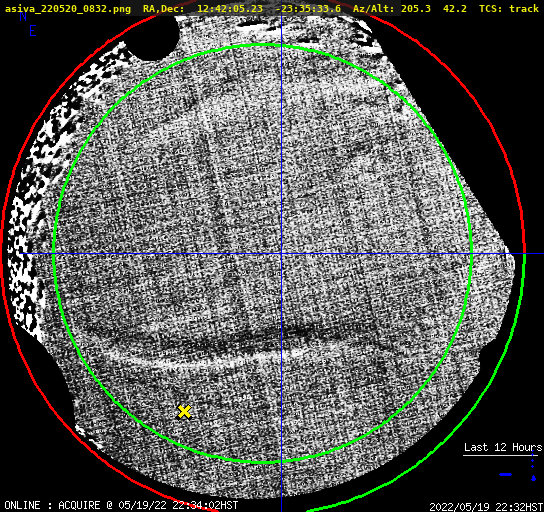Click the Last 12 Hours heading
The height and width of the screenshot is (512, 544).
(x=503, y=447)
